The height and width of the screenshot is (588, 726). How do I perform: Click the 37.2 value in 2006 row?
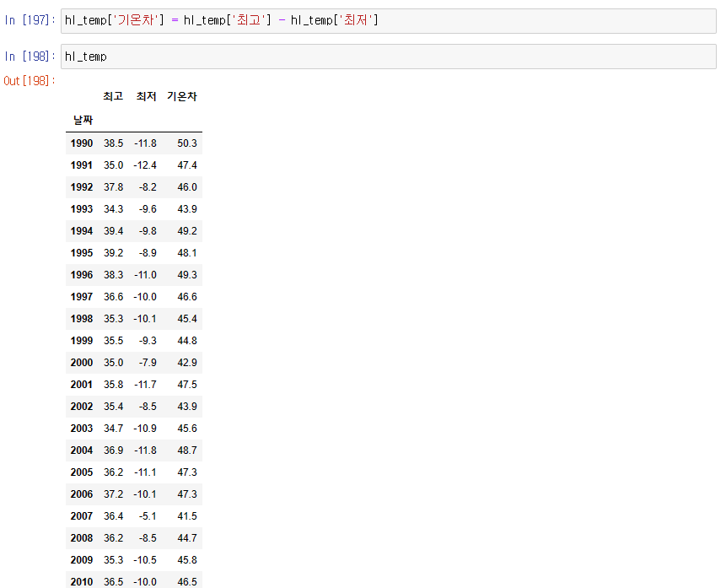coord(114,494)
